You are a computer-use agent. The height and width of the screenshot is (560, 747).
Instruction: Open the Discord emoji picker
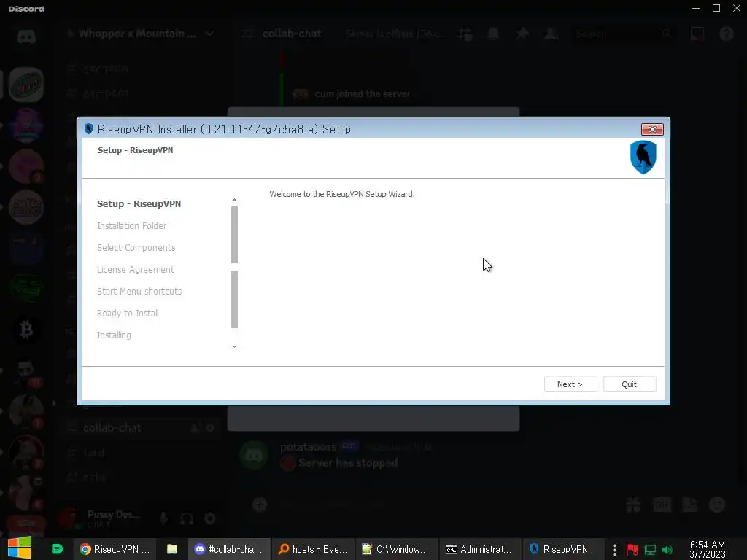(717, 505)
